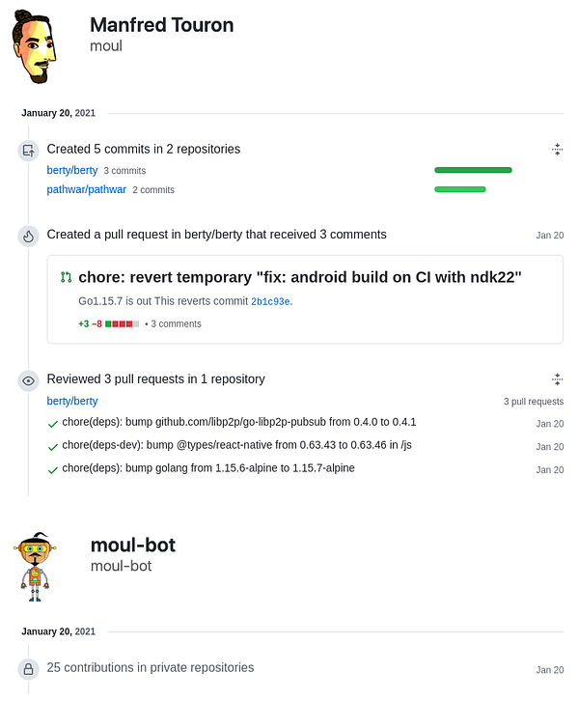Click the checkmark beside @types/react-native bump
579x728 pixels.
click(53, 447)
